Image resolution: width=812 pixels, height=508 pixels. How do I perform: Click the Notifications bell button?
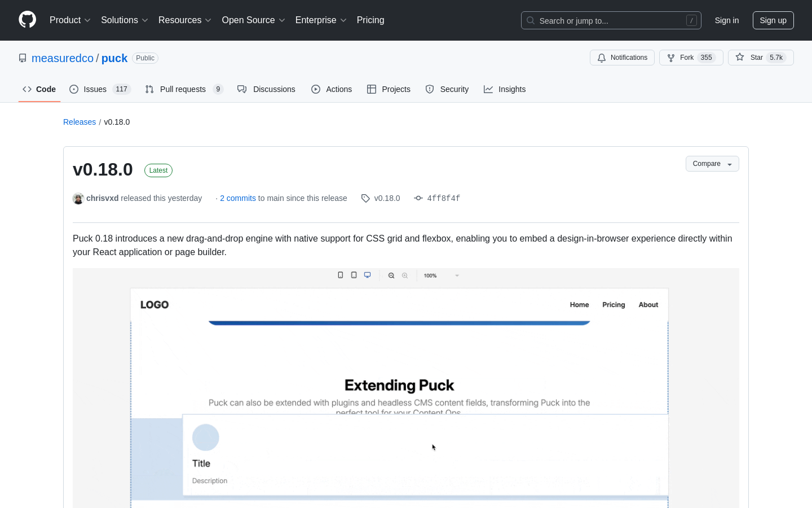point(623,58)
